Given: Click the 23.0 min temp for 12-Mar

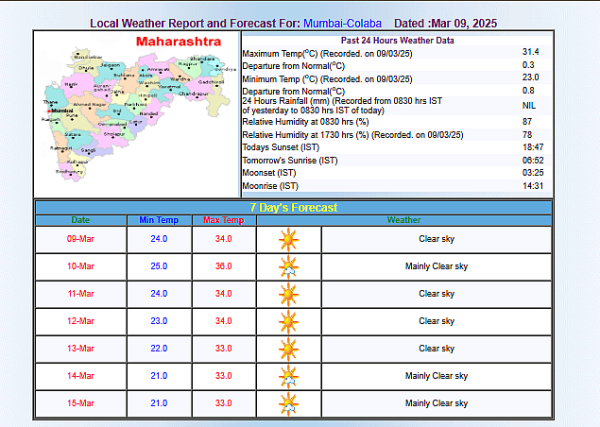Looking at the screenshot, I should coord(159,321).
